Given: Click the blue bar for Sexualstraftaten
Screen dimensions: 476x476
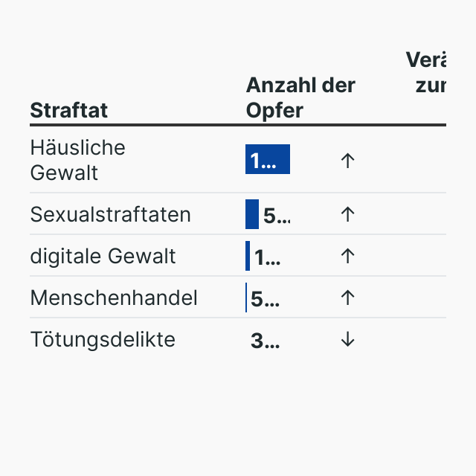Looking at the screenshot, I should click(x=252, y=214).
